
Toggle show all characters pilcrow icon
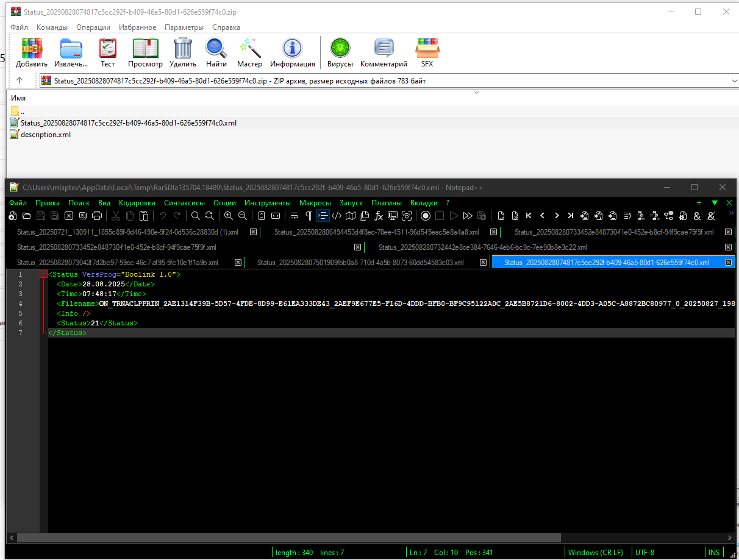(309, 216)
